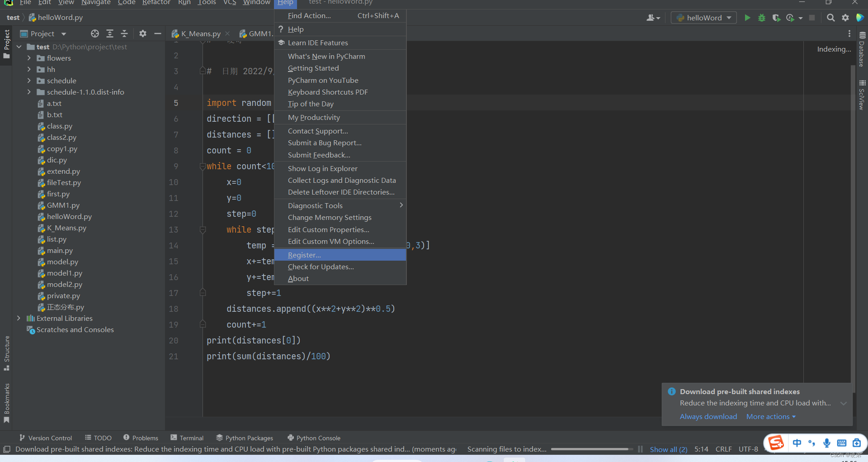868x462 pixels.
Task: Open helloWord.py in project tree
Action: [x=69, y=216]
